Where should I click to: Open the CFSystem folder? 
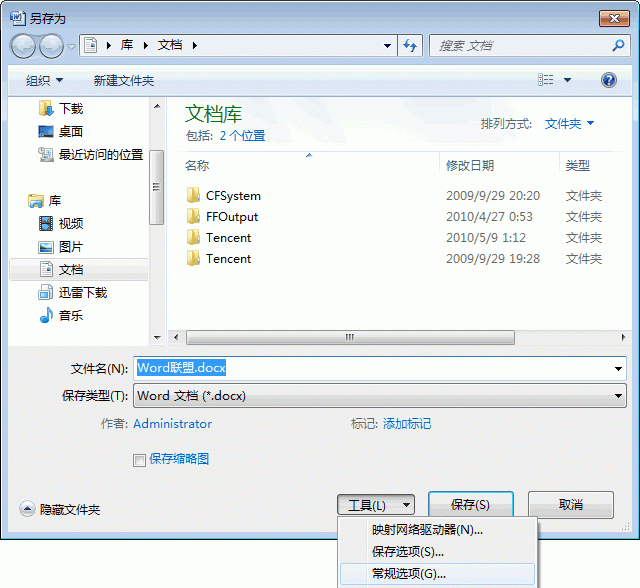[232, 196]
